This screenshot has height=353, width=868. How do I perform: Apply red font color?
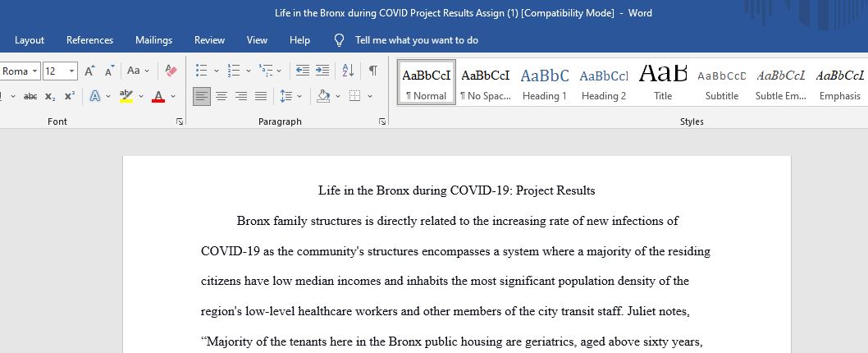point(158,96)
